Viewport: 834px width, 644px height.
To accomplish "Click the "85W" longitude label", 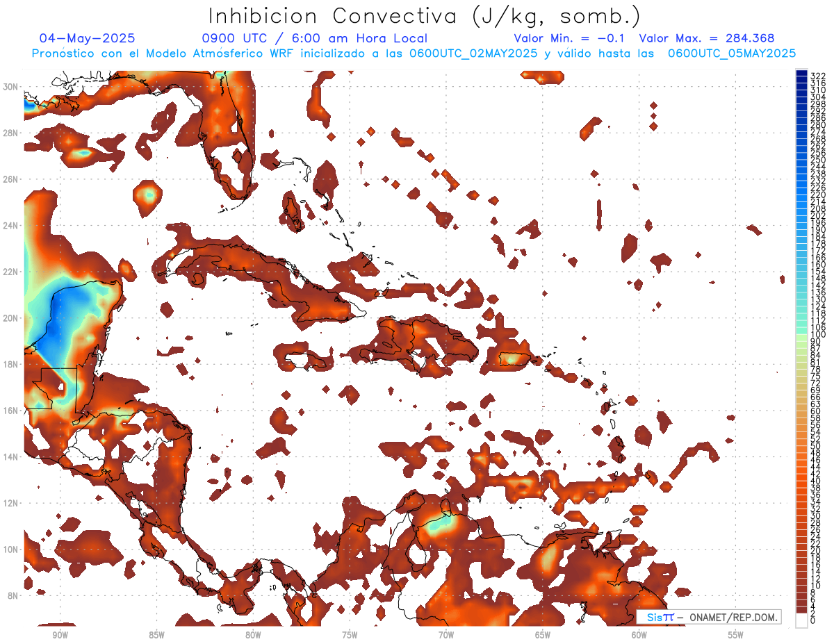I will click(x=156, y=635).
